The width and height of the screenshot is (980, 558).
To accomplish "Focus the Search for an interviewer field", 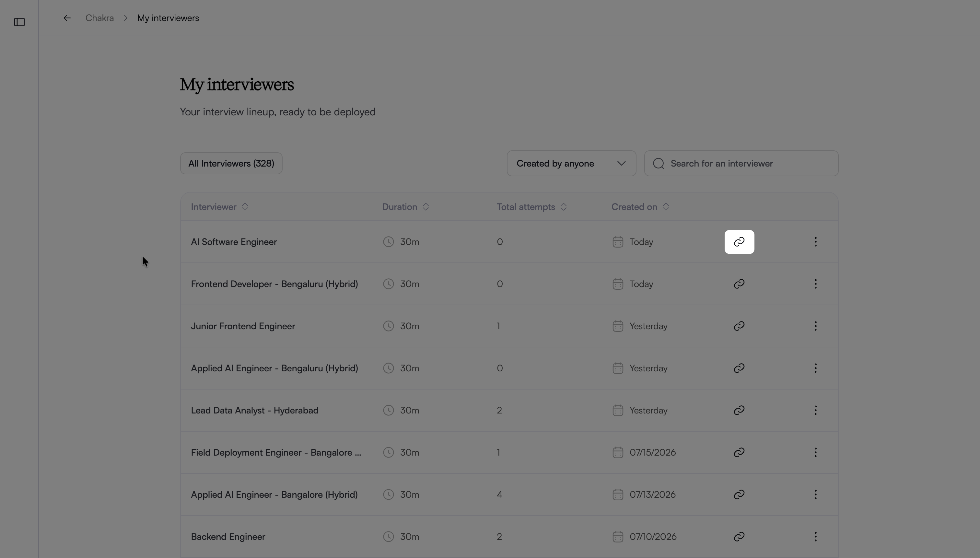I will pyautogui.click(x=741, y=164).
